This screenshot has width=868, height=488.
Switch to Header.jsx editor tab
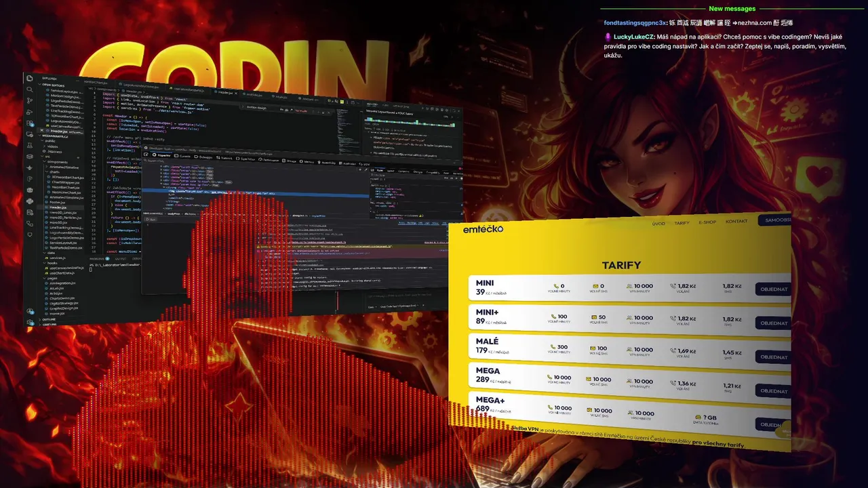(x=226, y=93)
